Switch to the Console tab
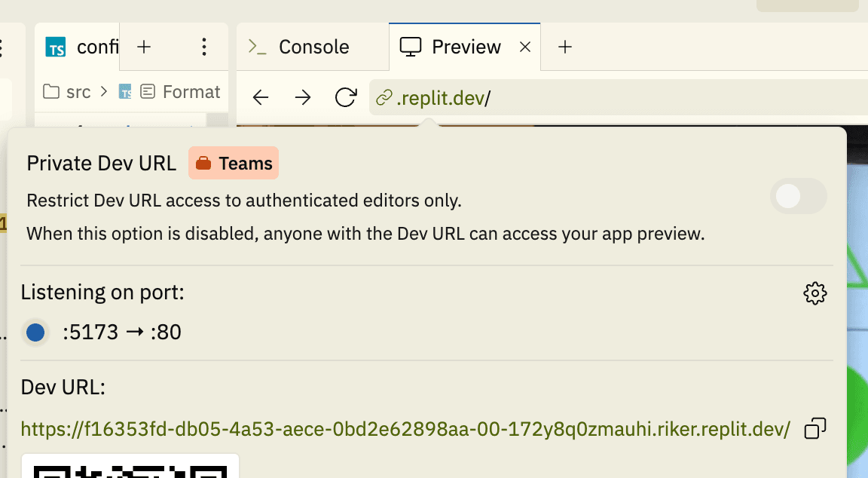The image size is (868, 478). point(299,47)
